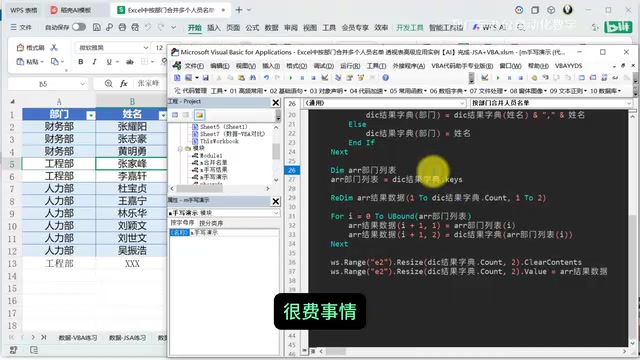This screenshot has width=640, height=360.
Task: Open VBA editor 编辑(E) menu
Action: [220, 66]
